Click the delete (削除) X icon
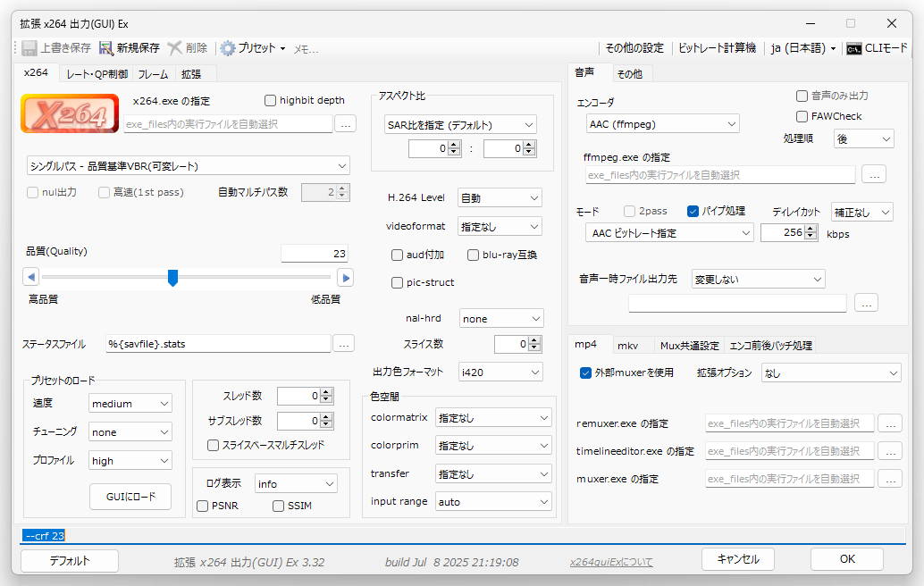Image resolution: width=924 pixels, height=586 pixels. pos(175,48)
